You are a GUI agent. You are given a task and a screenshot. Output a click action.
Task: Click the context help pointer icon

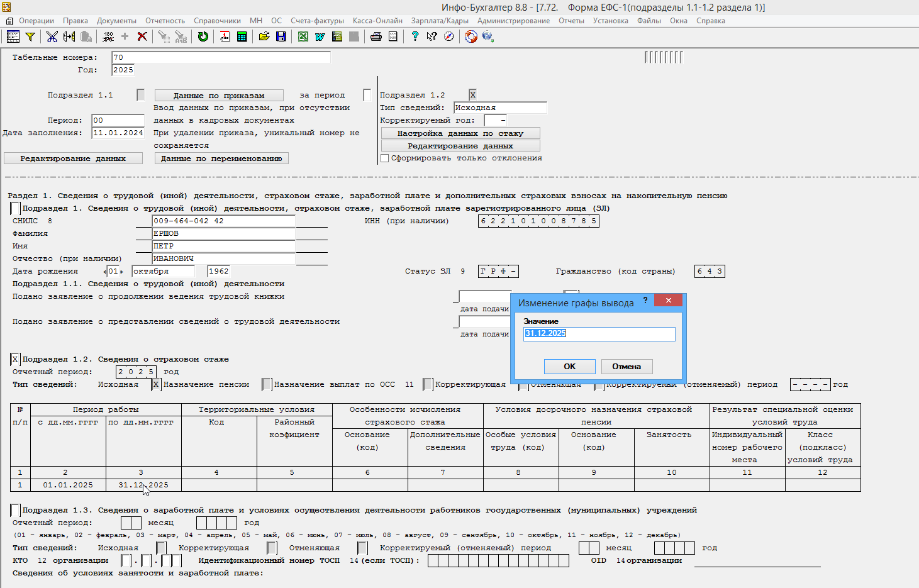pyautogui.click(x=432, y=36)
